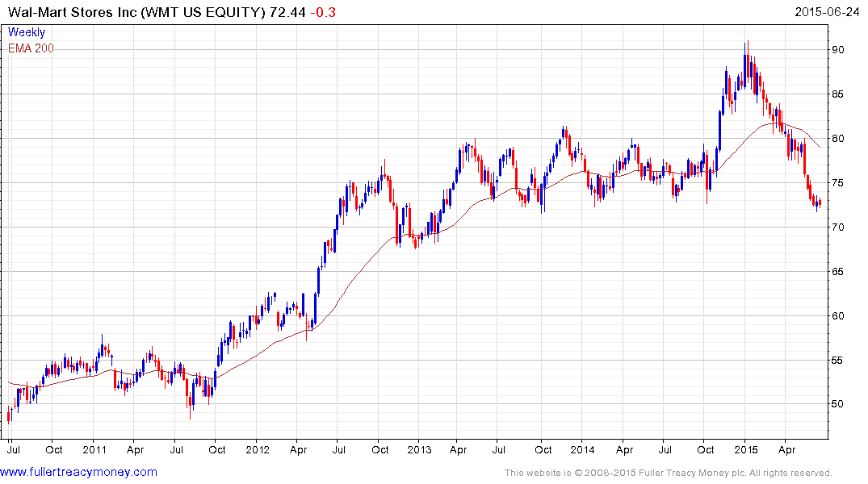Click the 2015 year label on time axis
The height and width of the screenshot is (484, 868).
pos(745,449)
